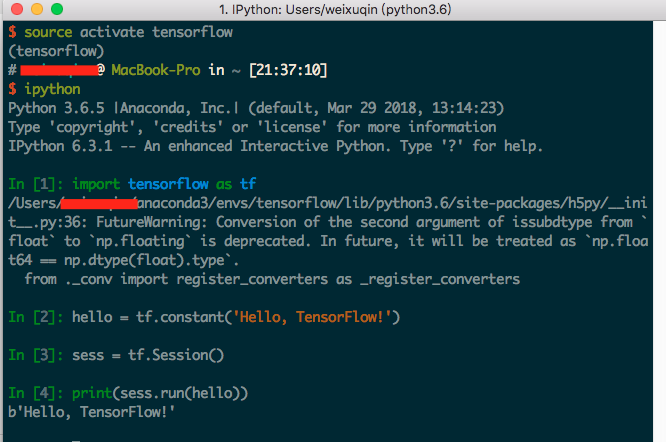Screen dimensions: 666x442
Task: Click the line starting "Type 'copyright'"
Action: (252, 127)
